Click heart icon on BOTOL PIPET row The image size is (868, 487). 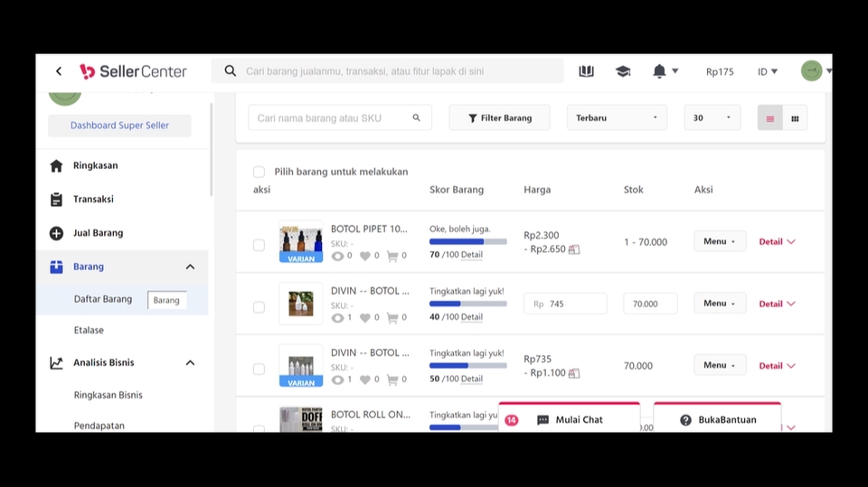pos(364,256)
